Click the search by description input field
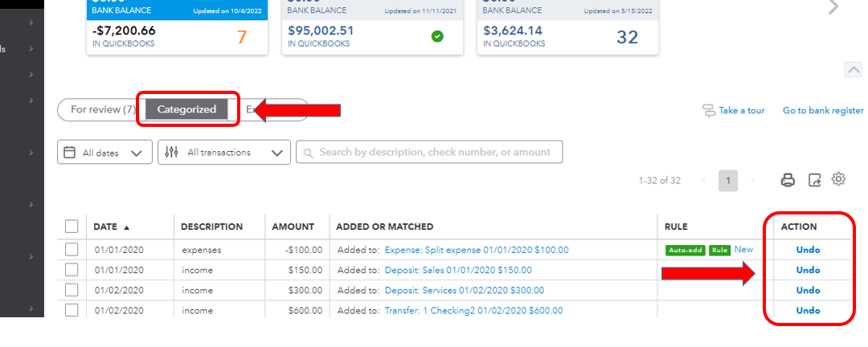Image resolution: width=868 pixels, height=347 pixels. coord(429,152)
